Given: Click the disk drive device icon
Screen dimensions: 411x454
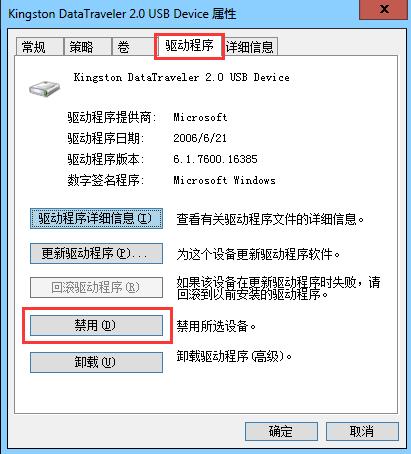Looking at the screenshot, I should (x=44, y=88).
